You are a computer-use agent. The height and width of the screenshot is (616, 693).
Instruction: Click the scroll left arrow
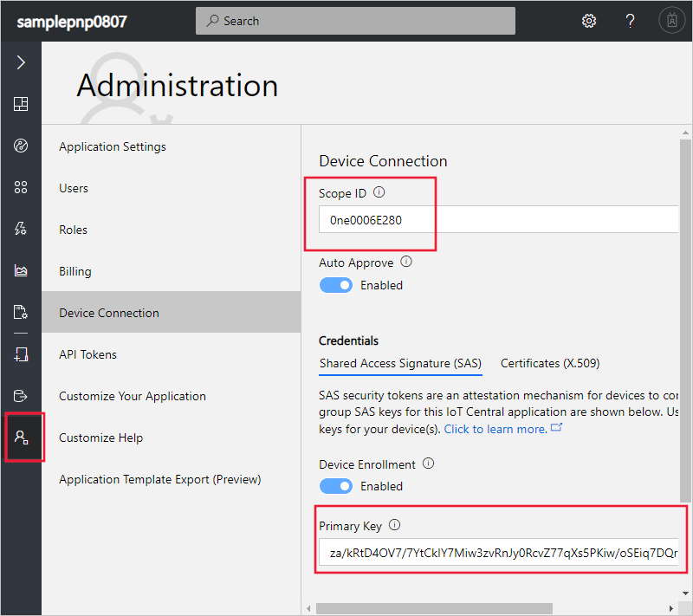pyautogui.click(x=308, y=608)
